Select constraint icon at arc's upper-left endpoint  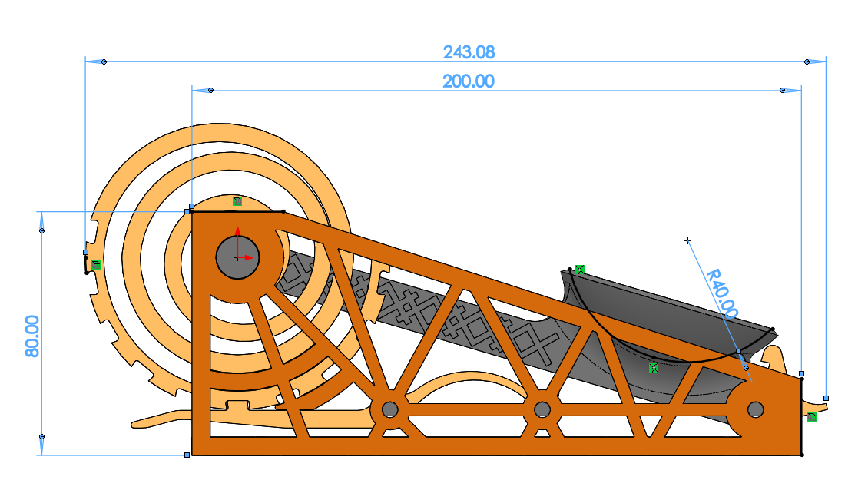(580, 270)
